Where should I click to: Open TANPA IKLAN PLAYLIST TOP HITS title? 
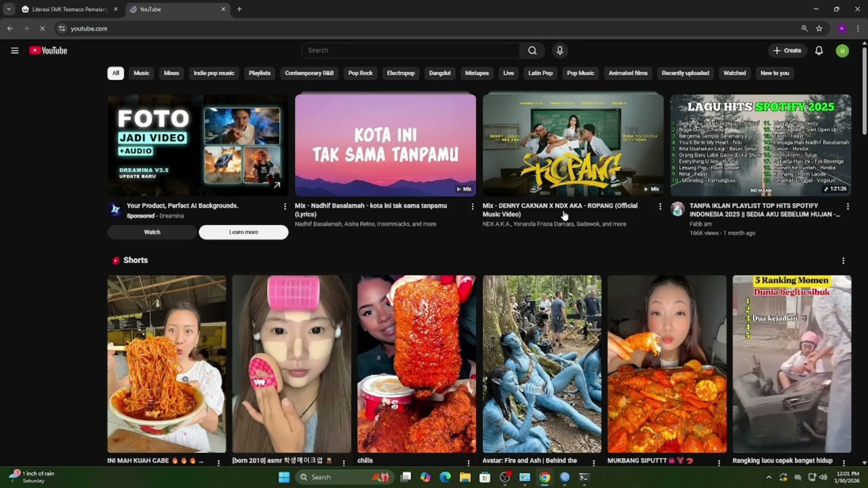click(765, 209)
